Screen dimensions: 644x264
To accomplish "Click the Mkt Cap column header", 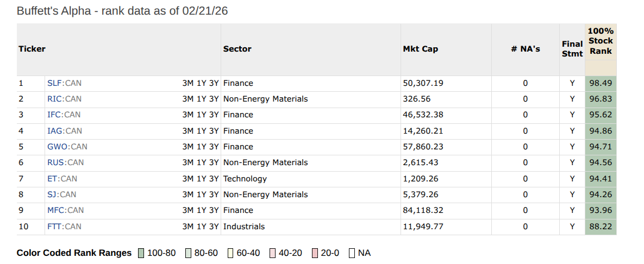I will pyautogui.click(x=420, y=49).
